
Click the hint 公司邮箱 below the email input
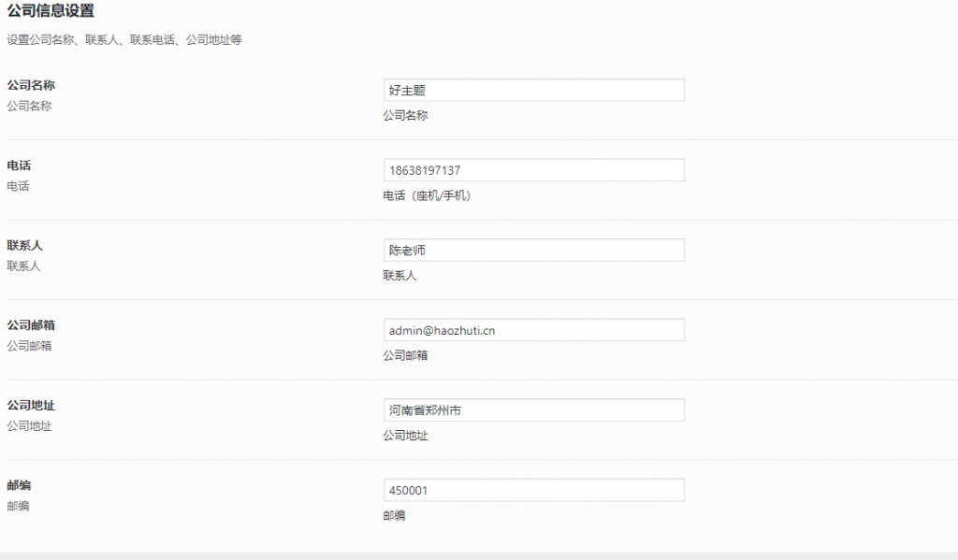pyautogui.click(x=406, y=355)
